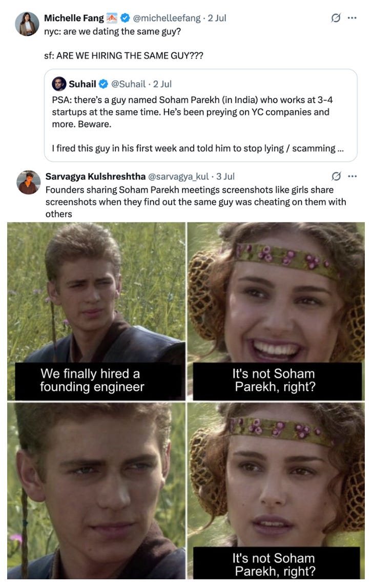The height and width of the screenshot is (588, 372).
Task: Open the @sarvagya_kul handle link
Action: pos(178,176)
